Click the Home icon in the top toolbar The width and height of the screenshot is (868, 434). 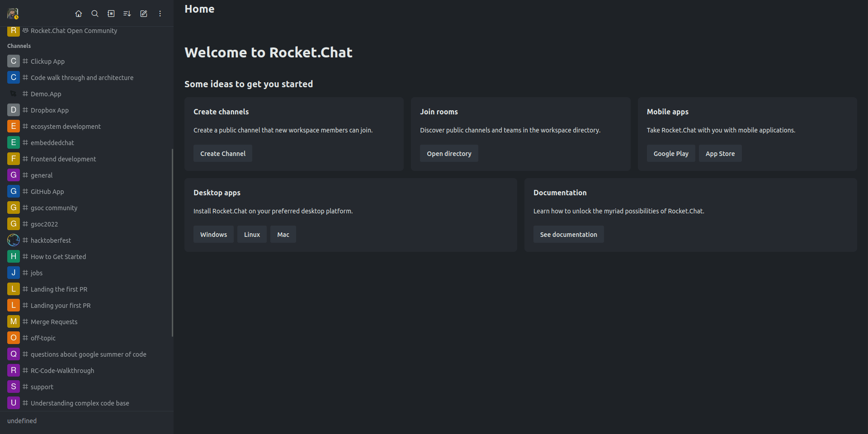78,14
